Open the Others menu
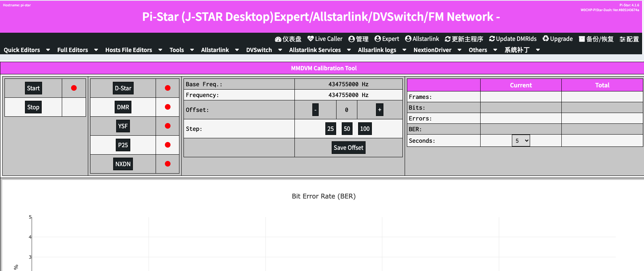This screenshot has width=644, height=271. pos(478,50)
